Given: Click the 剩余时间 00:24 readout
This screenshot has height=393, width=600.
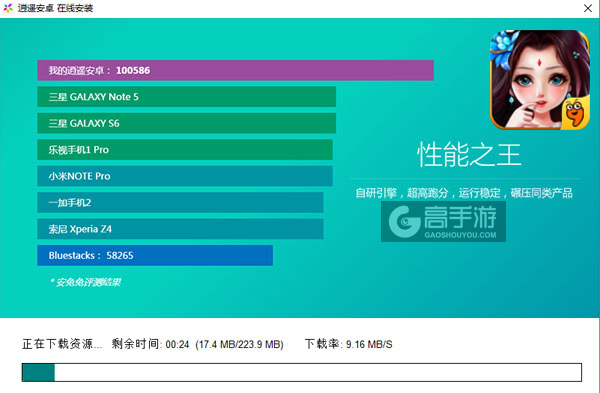Looking at the screenshot, I should [x=150, y=344].
